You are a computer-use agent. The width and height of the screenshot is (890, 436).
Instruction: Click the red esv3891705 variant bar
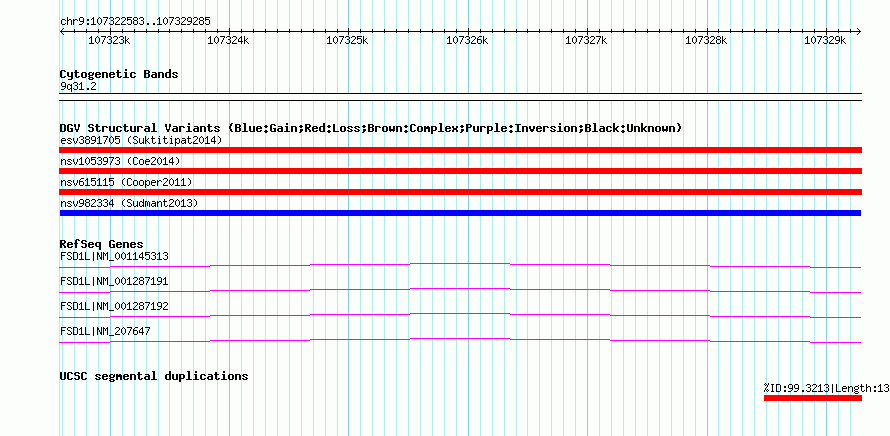(460, 150)
